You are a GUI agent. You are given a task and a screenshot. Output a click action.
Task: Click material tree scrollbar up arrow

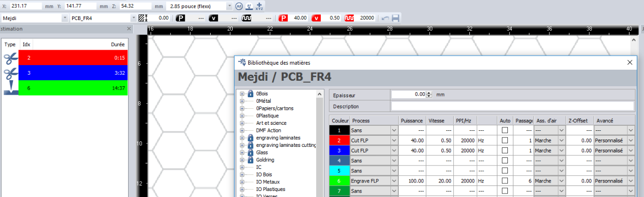(x=319, y=94)
